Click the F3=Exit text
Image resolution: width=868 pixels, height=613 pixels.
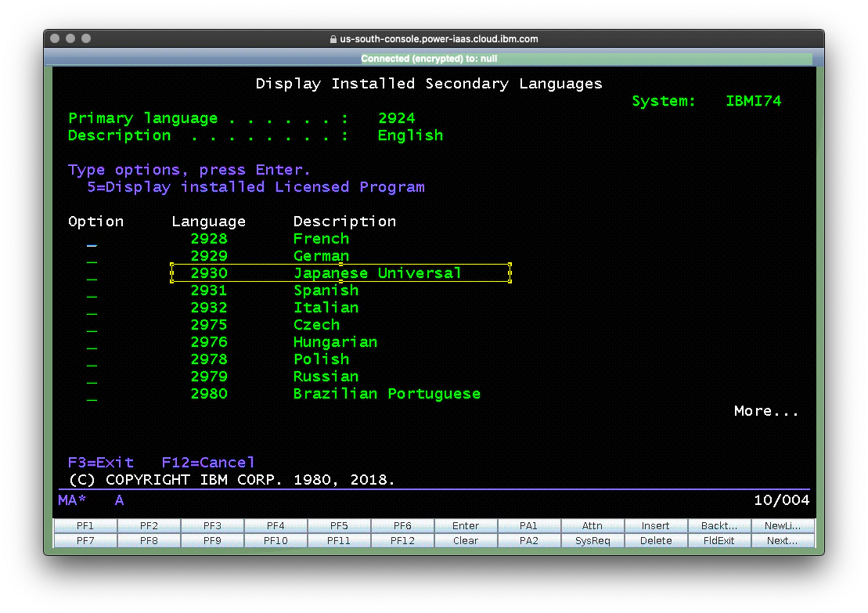[x=101, y=463]
